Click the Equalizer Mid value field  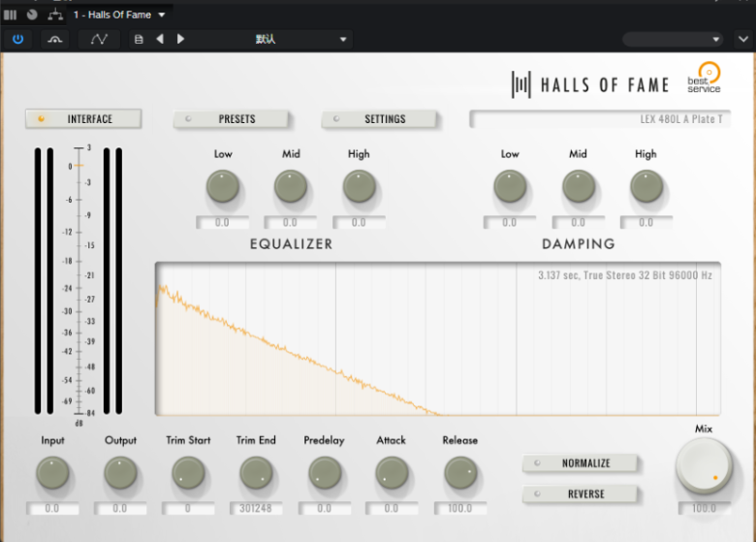(290, 222)
